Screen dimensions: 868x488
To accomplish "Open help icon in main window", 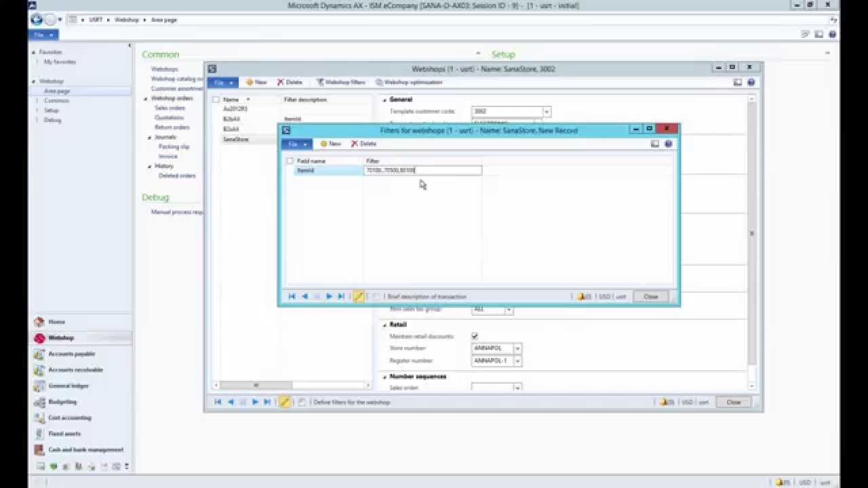I will [x=832, y=34].
